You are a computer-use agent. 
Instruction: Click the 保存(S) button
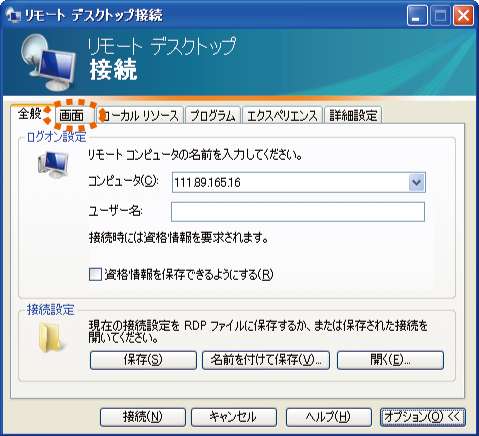pyautogui.click(x=143, y=360)
